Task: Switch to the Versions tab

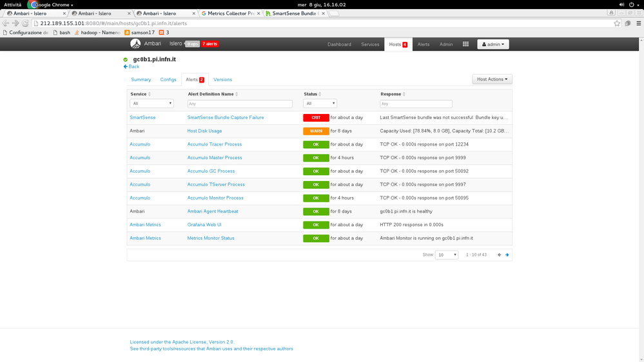Action: [x=222, y=80]
